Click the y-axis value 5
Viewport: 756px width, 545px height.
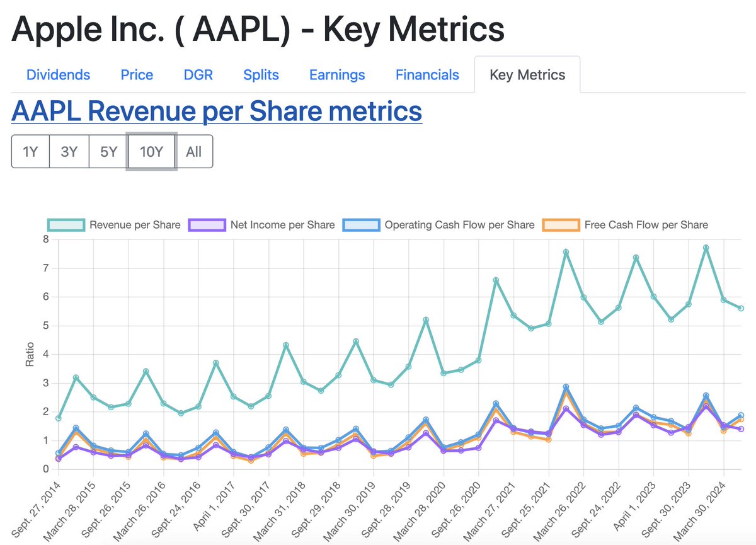click(45, 326)
